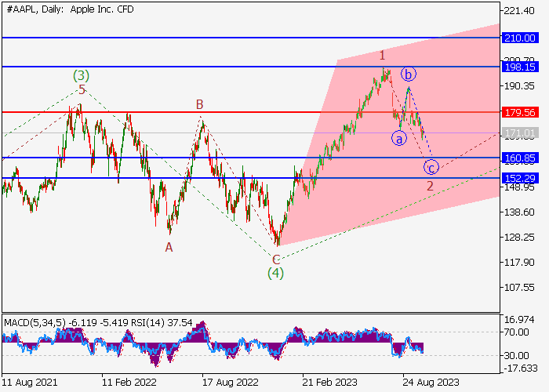Click the 24 Aug 2023 date label

pyautogui.click(x=431, y=383)
